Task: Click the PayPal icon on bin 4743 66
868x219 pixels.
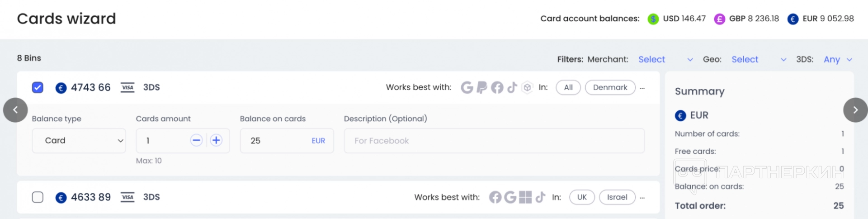Action: pyautogui.click(x=482, y=87)
